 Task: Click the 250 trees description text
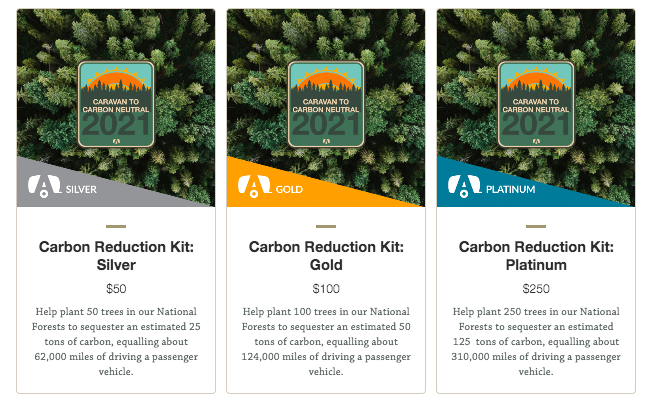coord(536,341)
